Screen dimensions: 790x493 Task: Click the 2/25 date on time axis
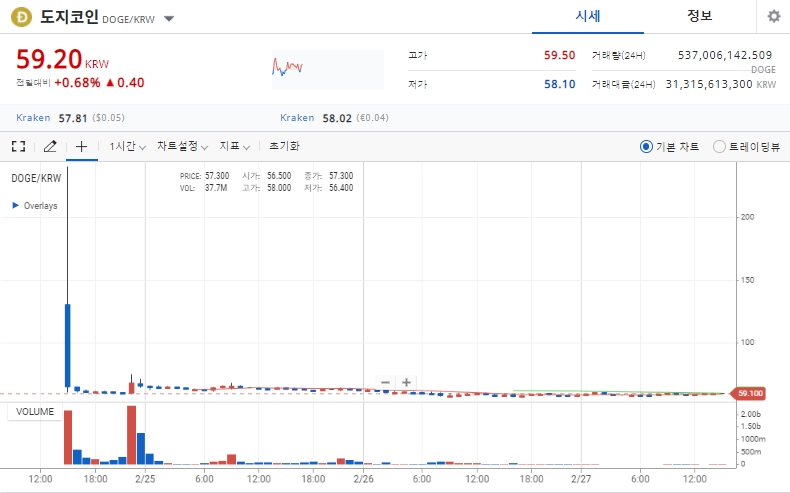145,478
